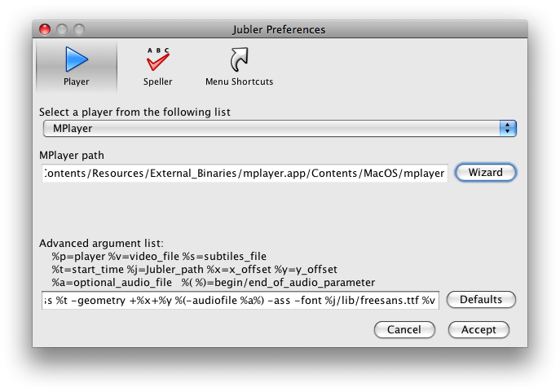Image resolution: width=560 pixels, height=392 pixels.
Task: Click the advanced argument list field
Action: click(x=240, y=300)
